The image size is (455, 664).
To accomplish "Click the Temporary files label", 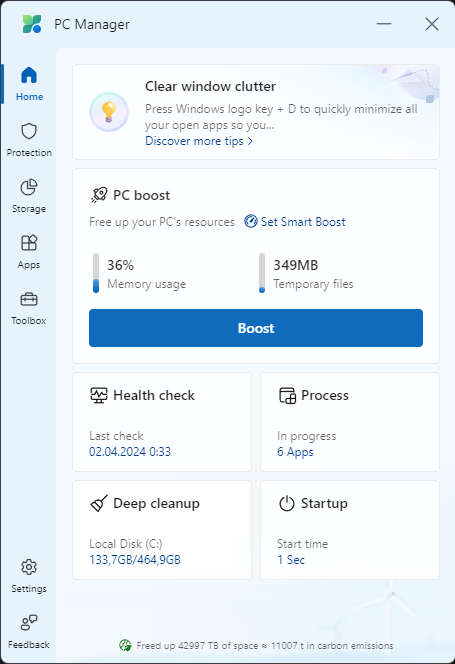I will [313, 284].
